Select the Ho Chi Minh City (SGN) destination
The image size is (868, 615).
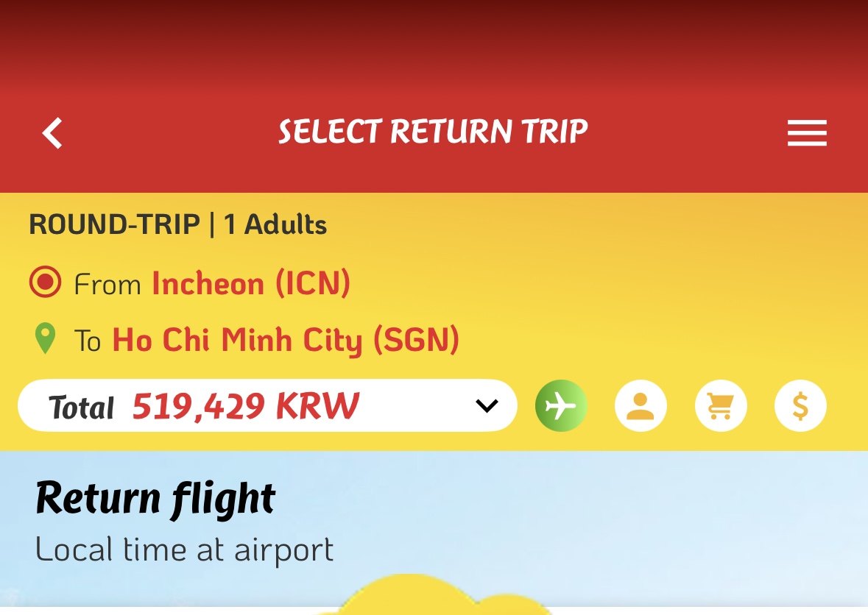[x=286, y=341]
